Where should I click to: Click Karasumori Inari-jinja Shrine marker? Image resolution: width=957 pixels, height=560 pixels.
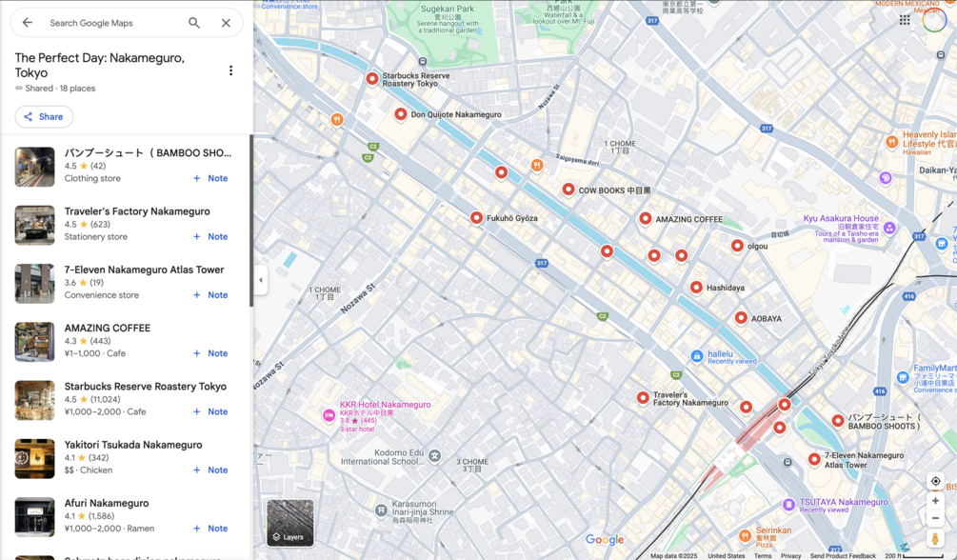[x=381, y=510]
